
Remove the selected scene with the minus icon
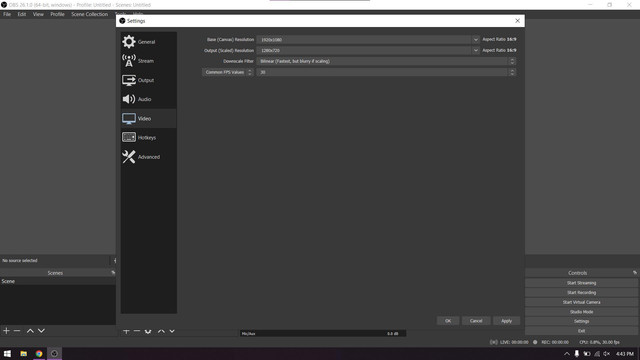click(17, 331)
